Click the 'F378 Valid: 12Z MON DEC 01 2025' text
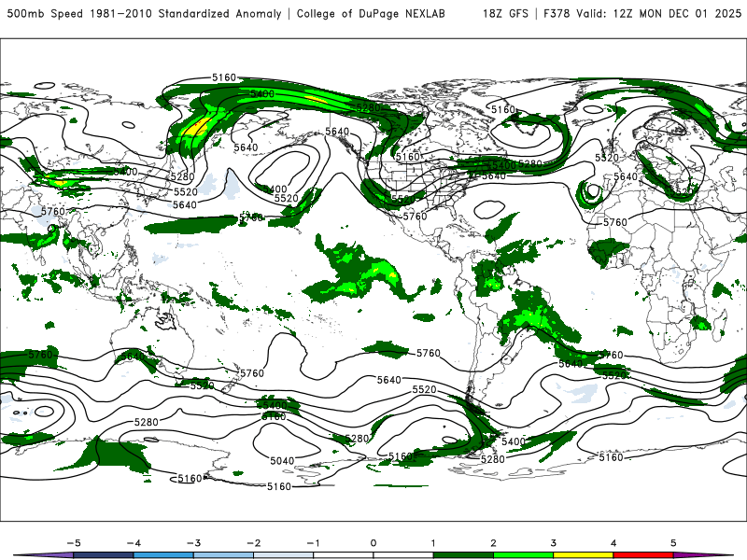Image resolution: width=747 pixels, height=560 pixels. (642, 13)
